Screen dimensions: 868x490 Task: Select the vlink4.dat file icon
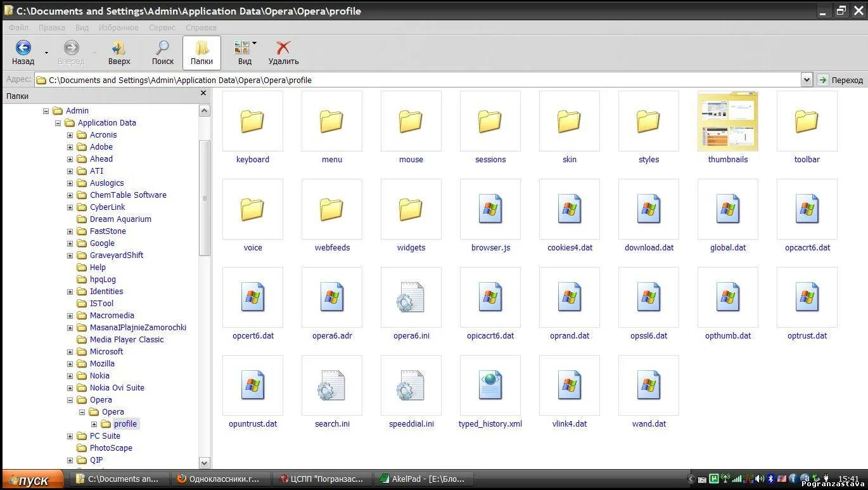(x=569, y=385)
